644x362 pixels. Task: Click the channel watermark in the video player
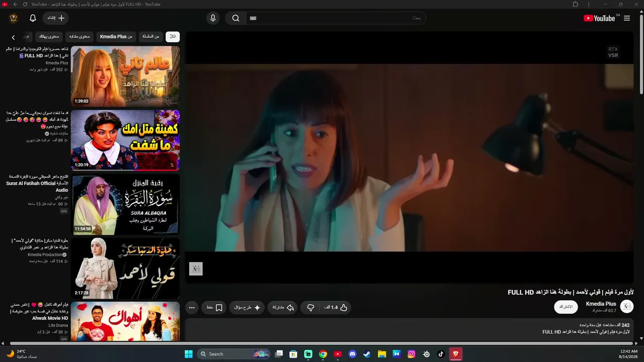click(196, 268)
